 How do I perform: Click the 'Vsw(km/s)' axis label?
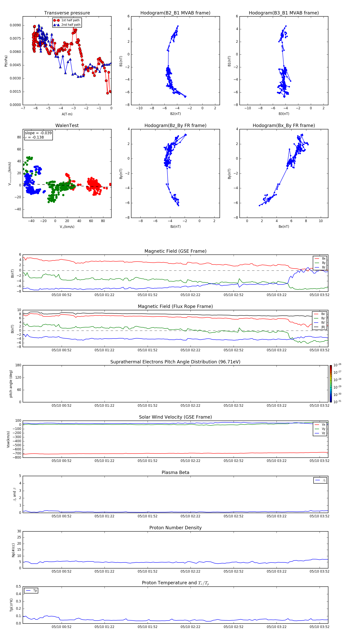8,439
